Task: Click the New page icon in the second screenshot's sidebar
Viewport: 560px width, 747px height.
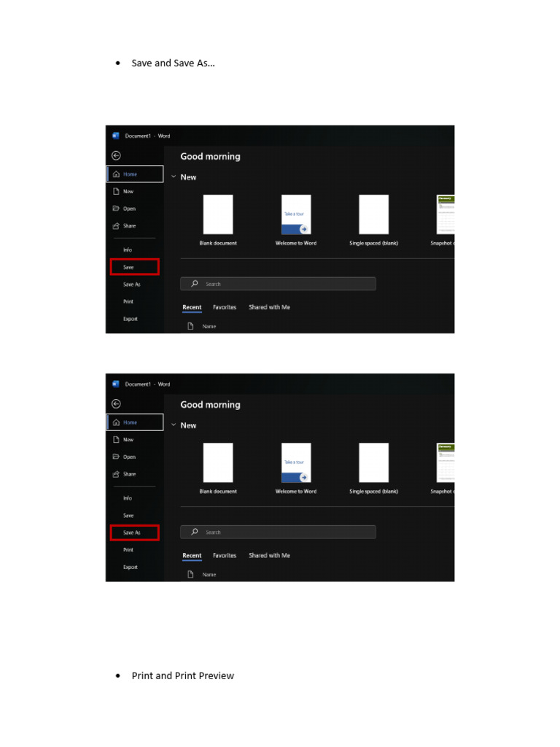Action: click(116, 439)
